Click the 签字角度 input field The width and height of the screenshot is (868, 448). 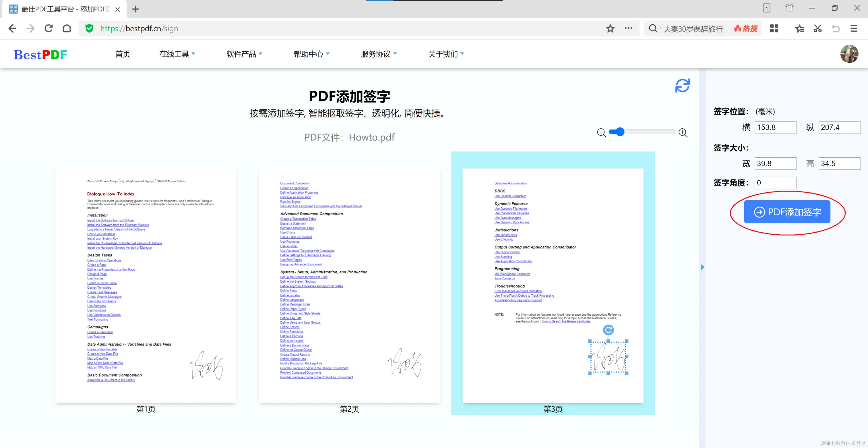click(775, 183)
